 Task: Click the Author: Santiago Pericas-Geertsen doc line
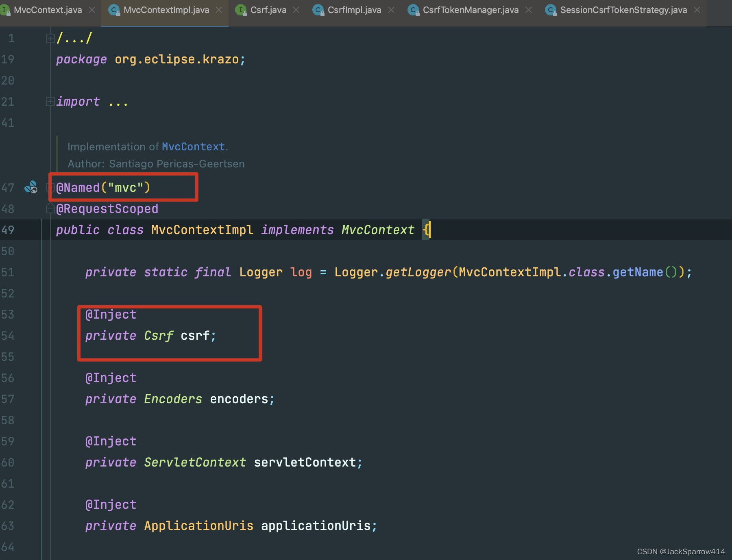point(156,164)
